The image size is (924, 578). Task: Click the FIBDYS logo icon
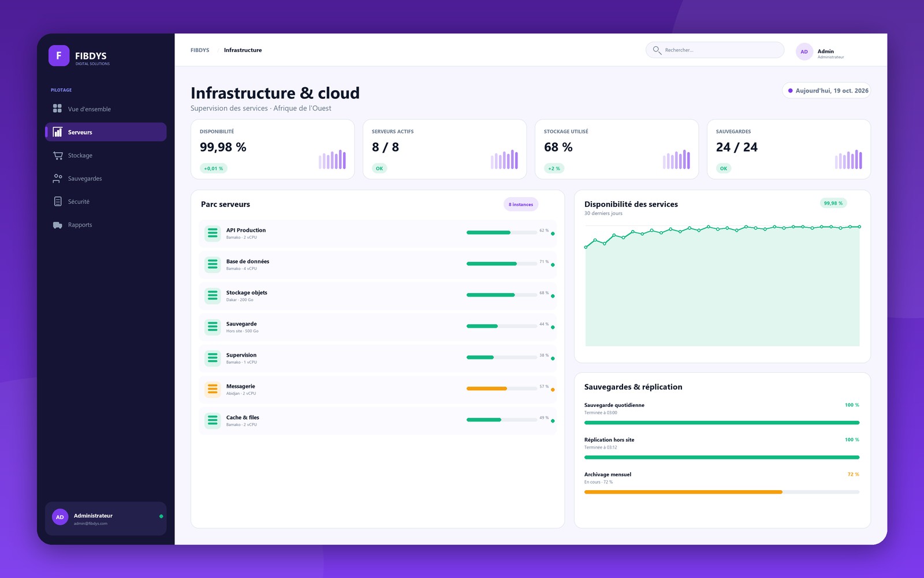[x=59, y=55]
